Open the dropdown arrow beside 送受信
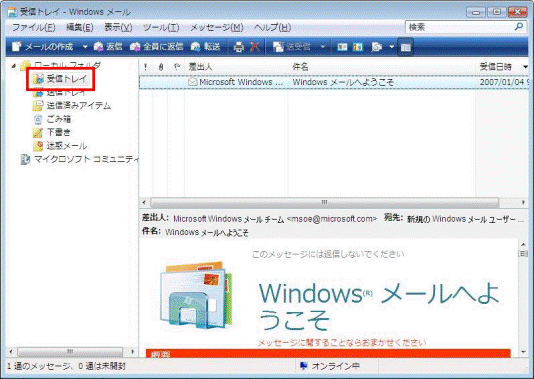 [x=323, y=47]
